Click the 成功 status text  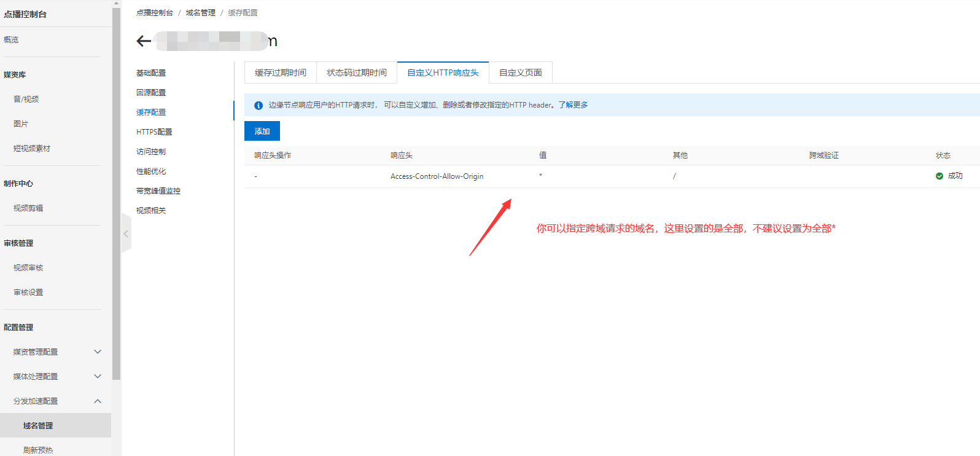(x=955, y=176)
